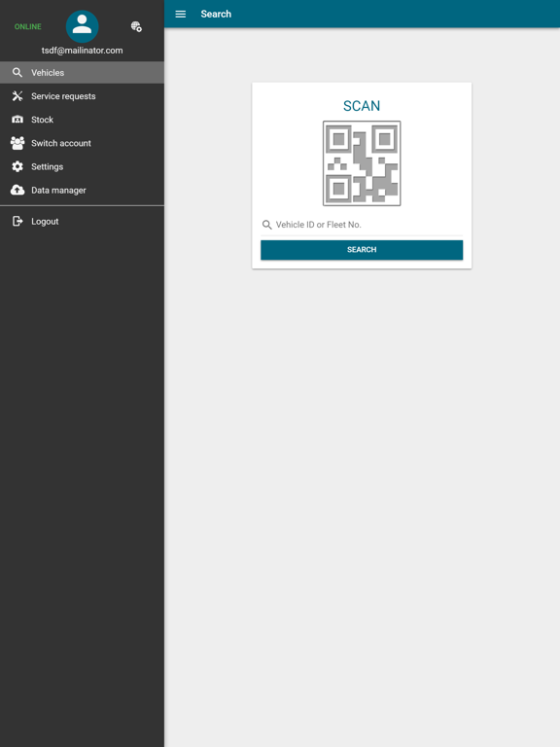Click the Settings gear icon

(17, 166)
